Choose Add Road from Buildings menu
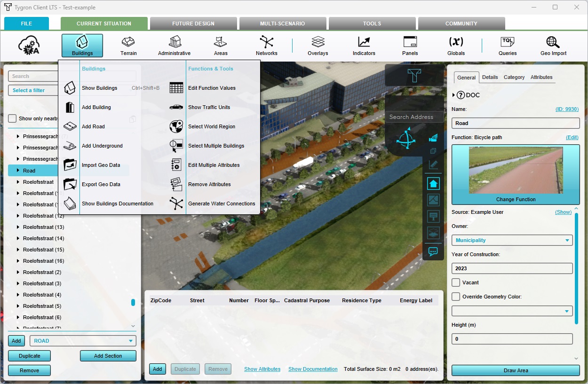The image size is (588, 384). point(93,126)
